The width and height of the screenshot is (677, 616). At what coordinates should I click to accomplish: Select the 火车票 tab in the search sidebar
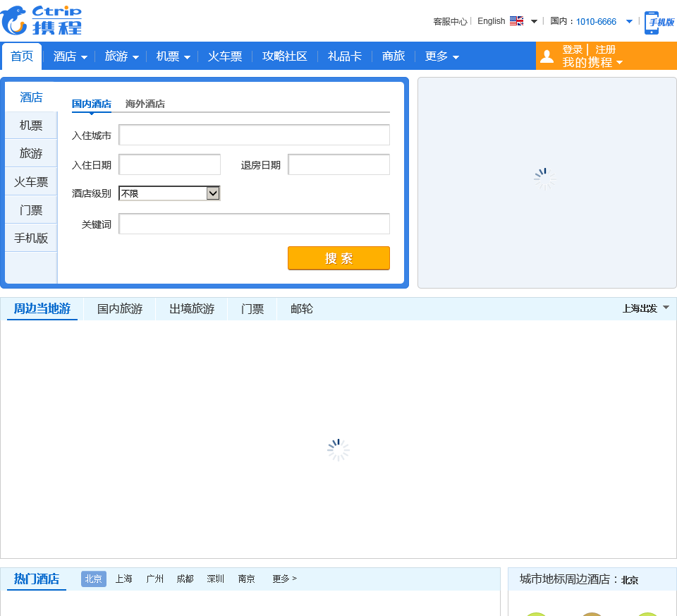coord(31,182)
